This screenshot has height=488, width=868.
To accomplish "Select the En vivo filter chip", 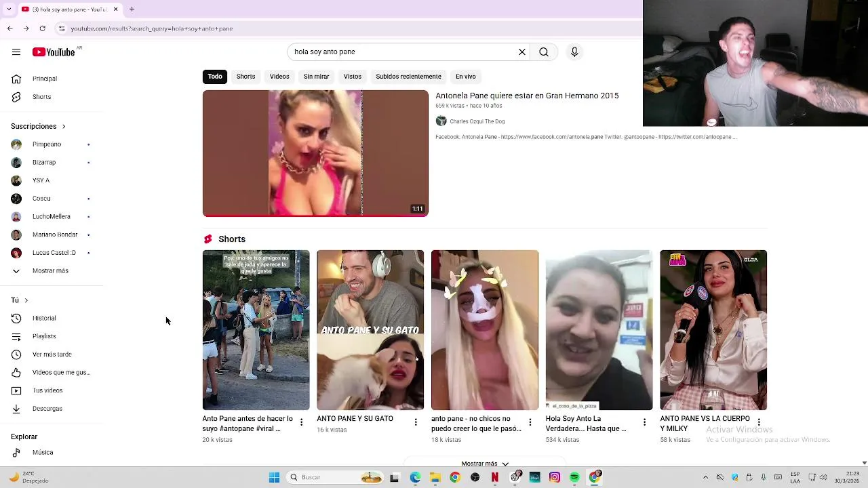I will [466, 77].
